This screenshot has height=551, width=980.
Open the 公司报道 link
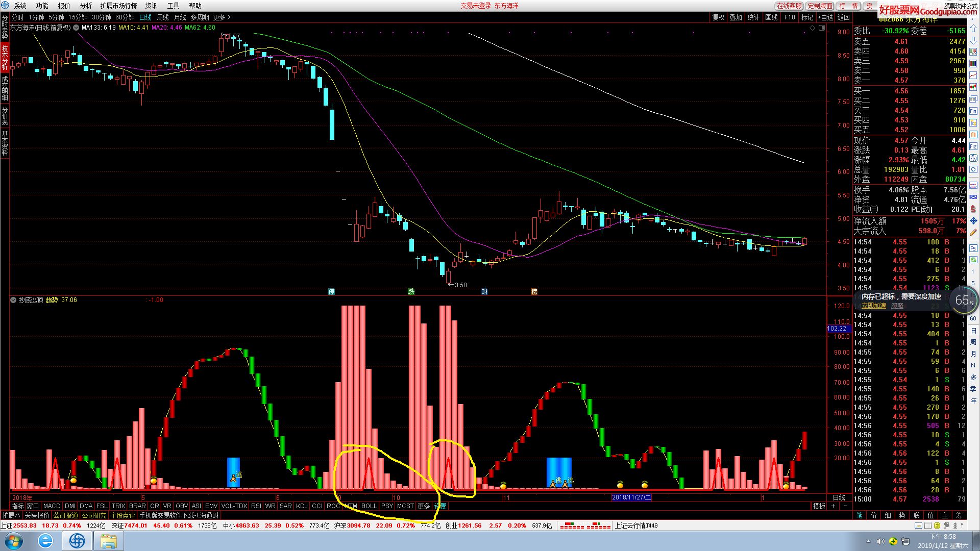tap(66, 515)
